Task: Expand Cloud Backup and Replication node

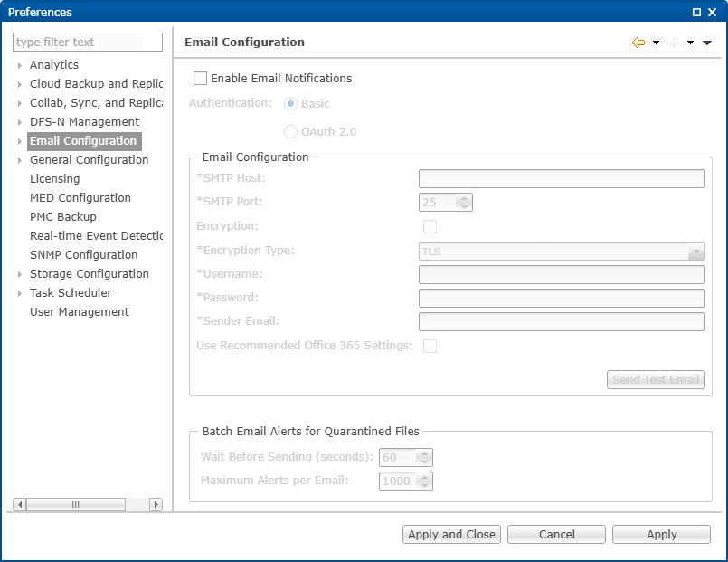Action: point(20,84)
